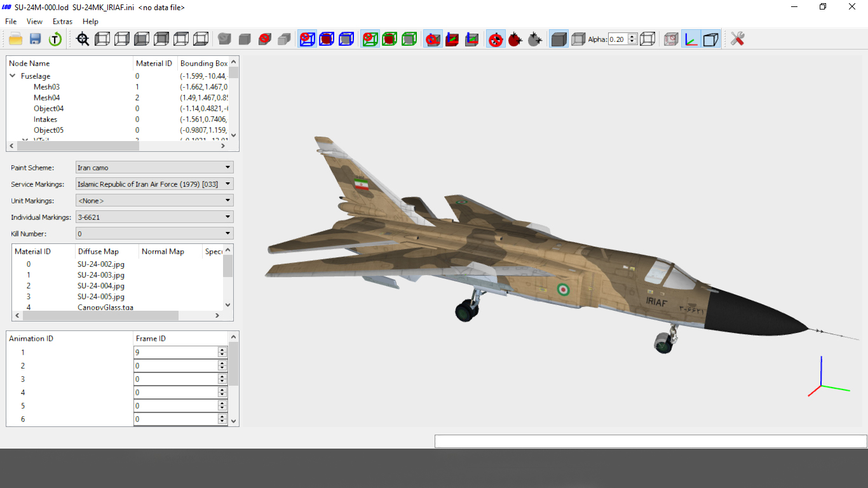868x488 pixels.
Task: Click the zoom-to-fit magnifier crosshair icon
Action: 83,39
